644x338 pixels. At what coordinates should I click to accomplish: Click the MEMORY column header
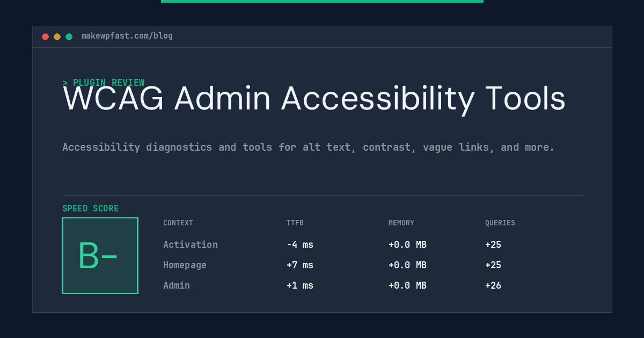(401, 223)
